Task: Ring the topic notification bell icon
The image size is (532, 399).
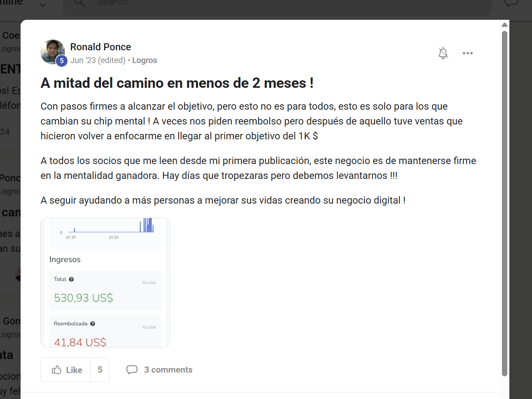Action: click(x=443, y=53)
